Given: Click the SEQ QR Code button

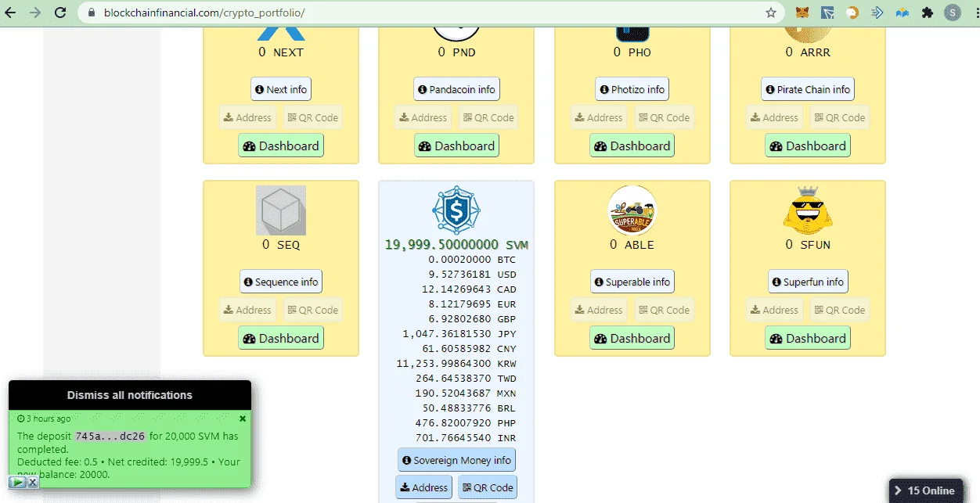Looking at the screenshot, I should (x=312, y=310).
